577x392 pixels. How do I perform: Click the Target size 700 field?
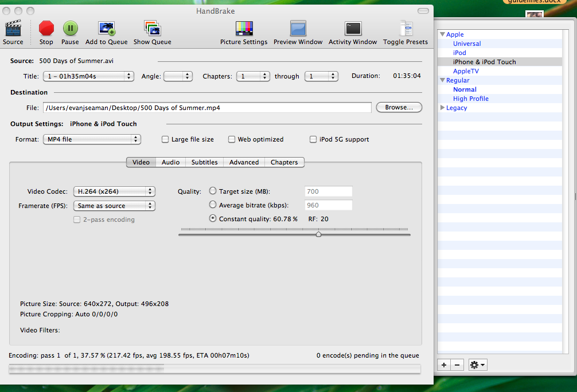click(x=328, y=191)
